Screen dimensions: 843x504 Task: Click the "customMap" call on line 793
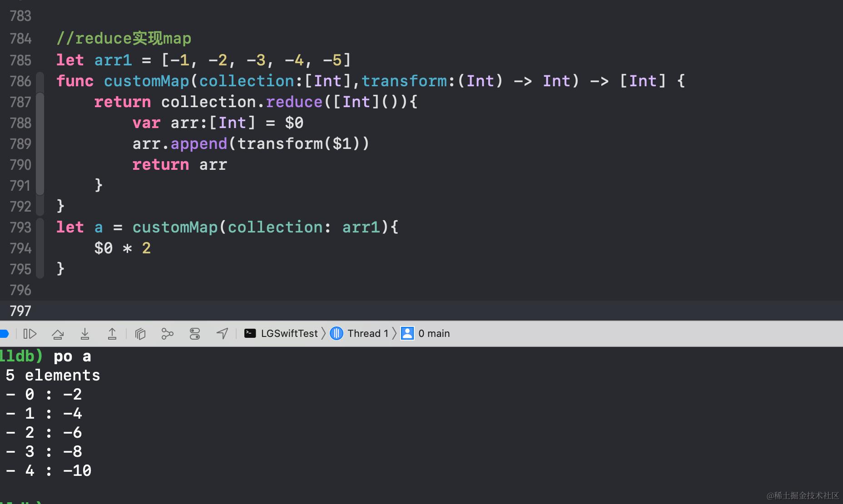[x=175, y=227]
